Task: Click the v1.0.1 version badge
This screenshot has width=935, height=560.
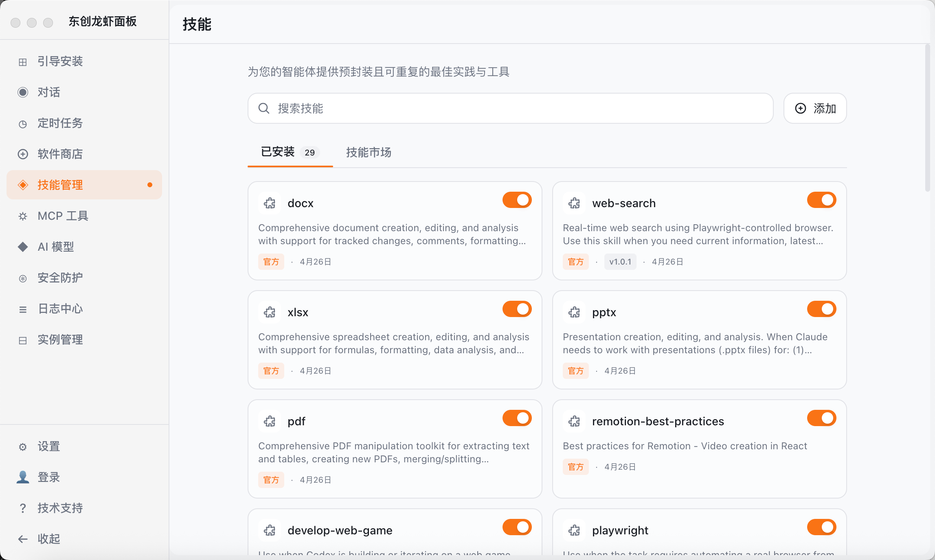Action: [620, 262]
